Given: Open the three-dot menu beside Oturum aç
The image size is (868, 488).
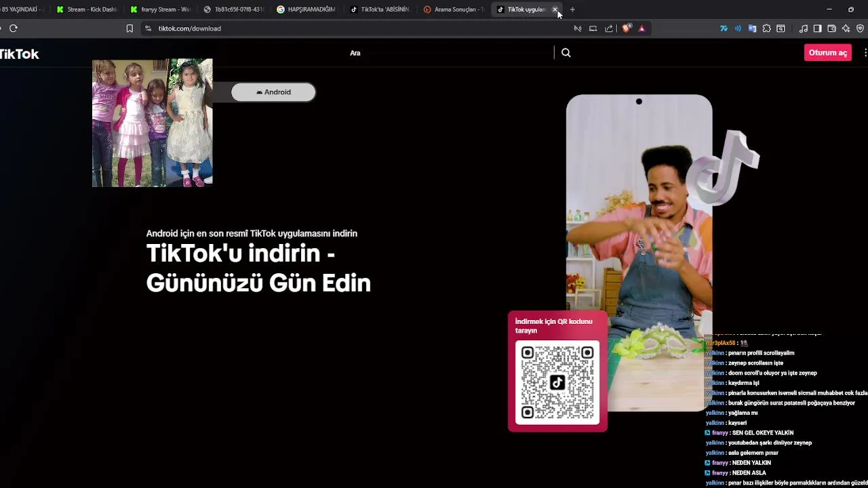Looking at the screenshot, I should click(865, 53).
